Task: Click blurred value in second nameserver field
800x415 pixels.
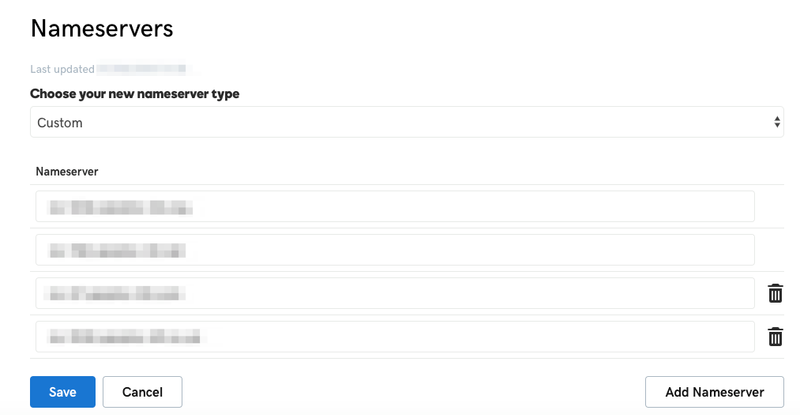Action: click(117, 251)
